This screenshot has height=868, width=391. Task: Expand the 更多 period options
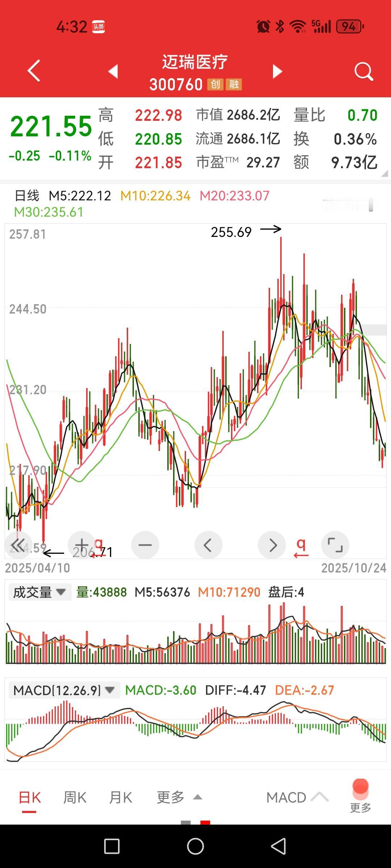click(179, 797)
